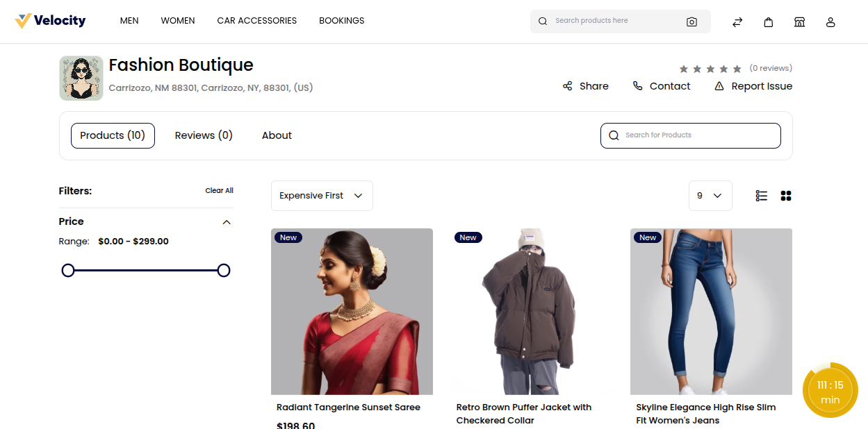Viewport: 868px width, 429px height.
Task: Open the shopping bag cart icon
Action: (x=769, y=22)
